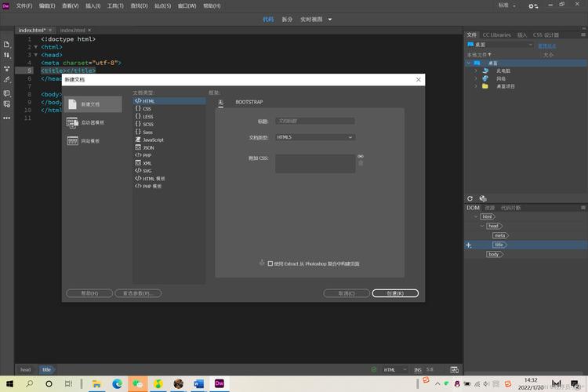Image resolution: width=588 pixels, height=392 pixels.
Task: Select the body tag in DOM panel
Action: click(494, 254)
